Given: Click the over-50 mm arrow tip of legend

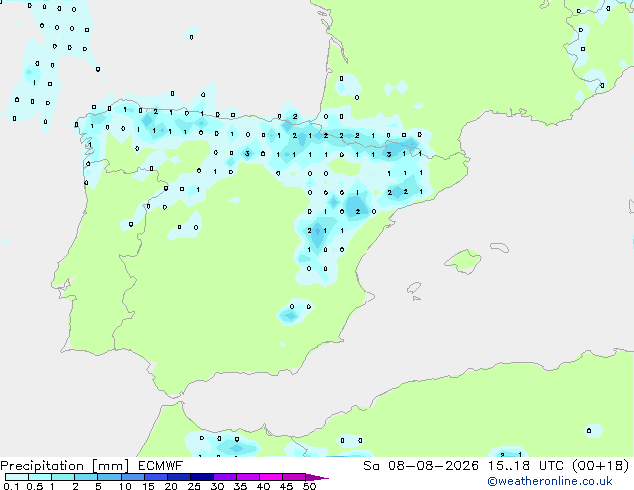Looking at the screenshot, I should pos(317,477).
